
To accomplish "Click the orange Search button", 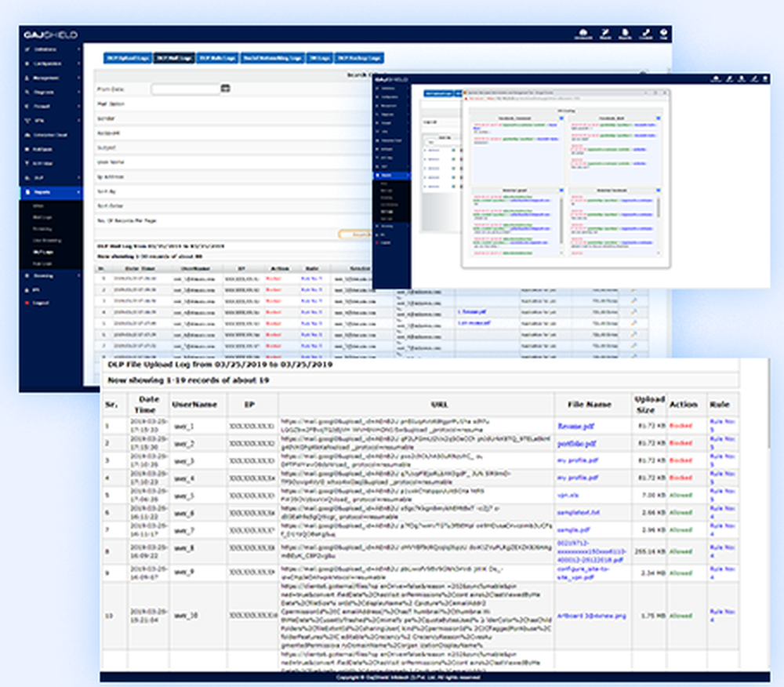I will pyautogui.click(x=356, y=234).
